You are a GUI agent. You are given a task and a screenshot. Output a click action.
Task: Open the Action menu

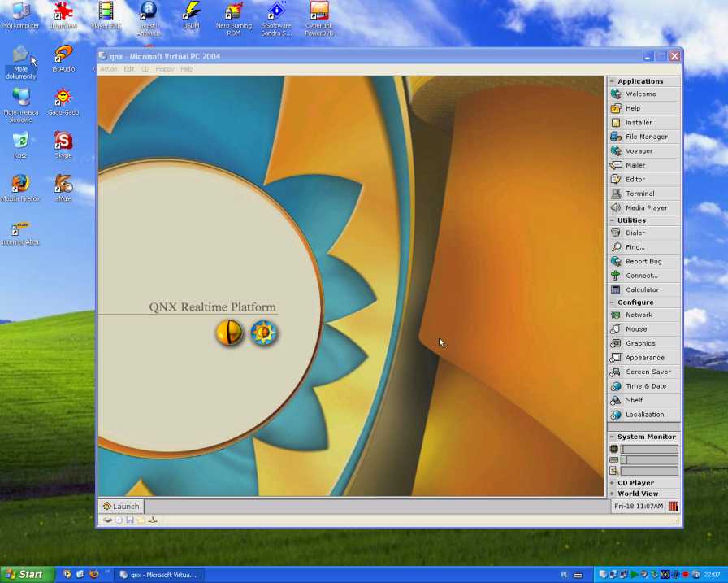coord(109,69)
